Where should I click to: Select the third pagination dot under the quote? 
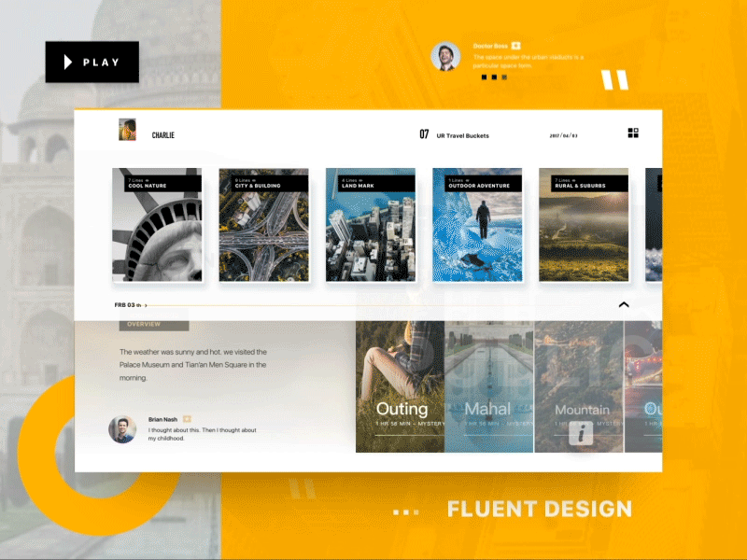pyautogui.click(x=504, y=77)
